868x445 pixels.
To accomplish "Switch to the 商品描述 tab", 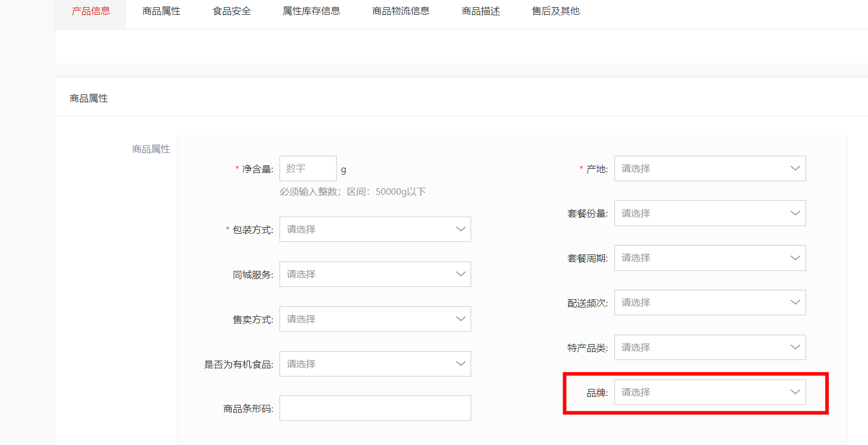I will [481, 11].
